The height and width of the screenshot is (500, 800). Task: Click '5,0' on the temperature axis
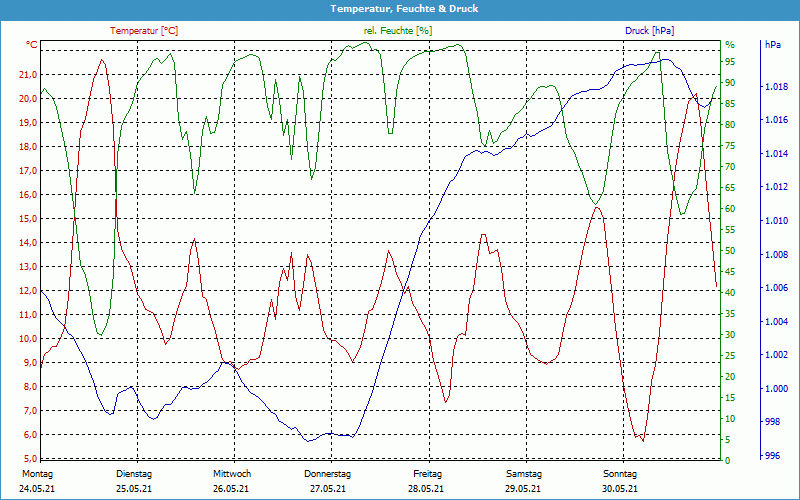click(30, 459)
